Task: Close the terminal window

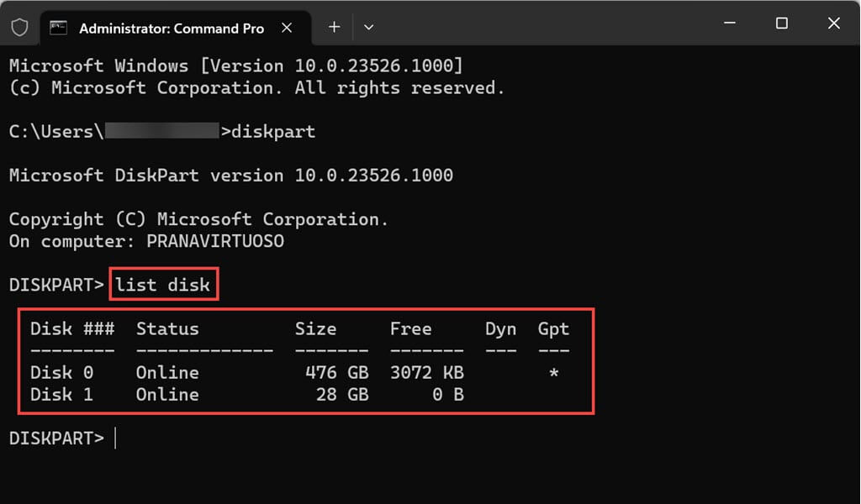Action: point(833,23)
